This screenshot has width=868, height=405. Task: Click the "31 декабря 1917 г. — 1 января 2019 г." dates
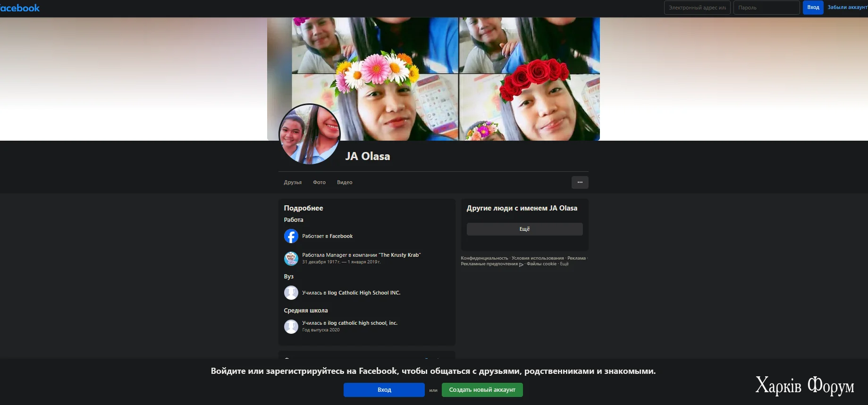[341, 262]
